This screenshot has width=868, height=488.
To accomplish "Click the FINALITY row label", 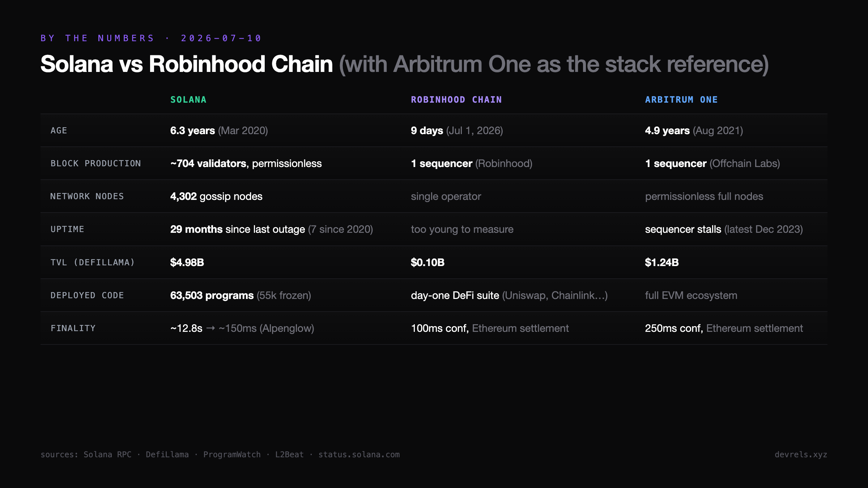I will click(x=73, y=328).
